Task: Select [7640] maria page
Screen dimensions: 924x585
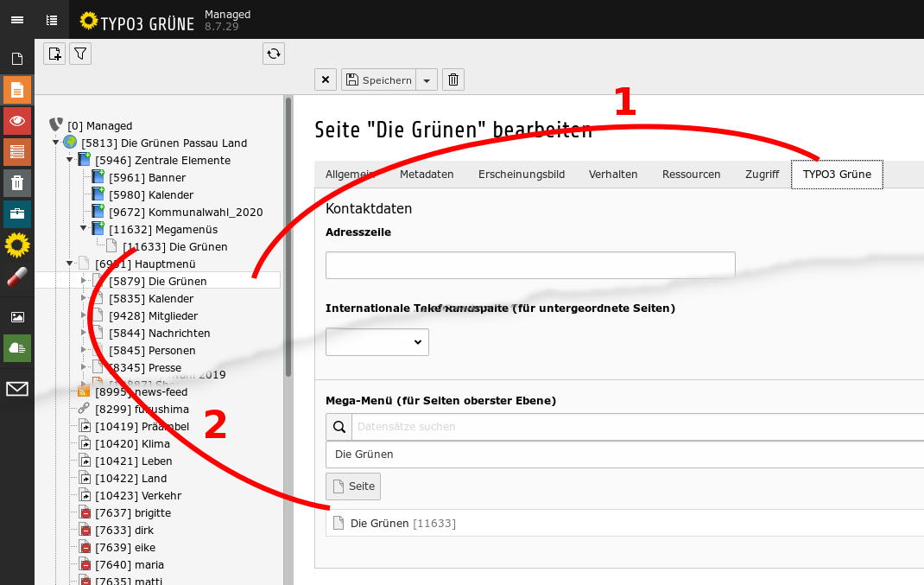Action: point(129,565)
